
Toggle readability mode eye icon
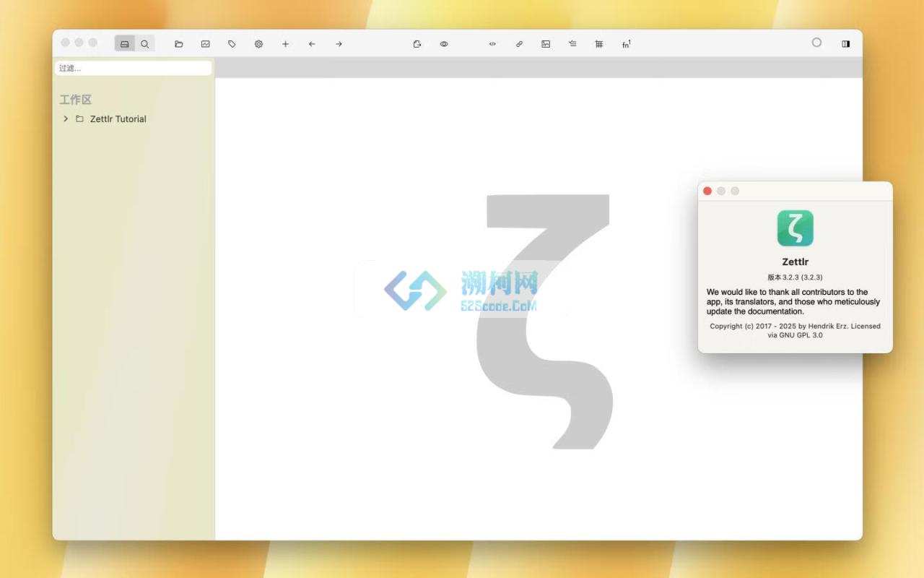[444, 44]
